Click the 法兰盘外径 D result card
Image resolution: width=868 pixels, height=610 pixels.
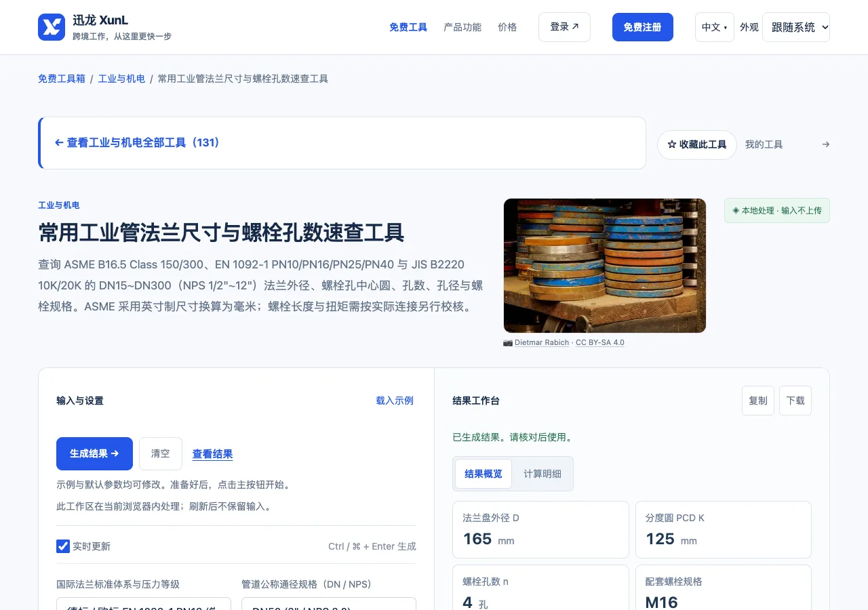[540, 529]
